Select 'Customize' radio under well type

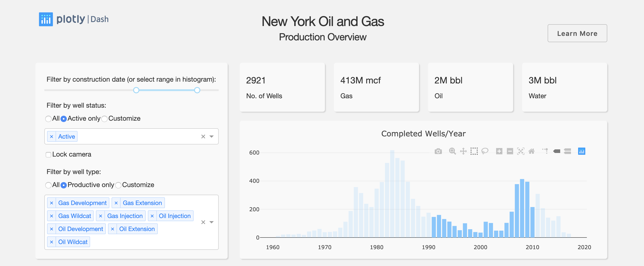click(x=119, y=185)
